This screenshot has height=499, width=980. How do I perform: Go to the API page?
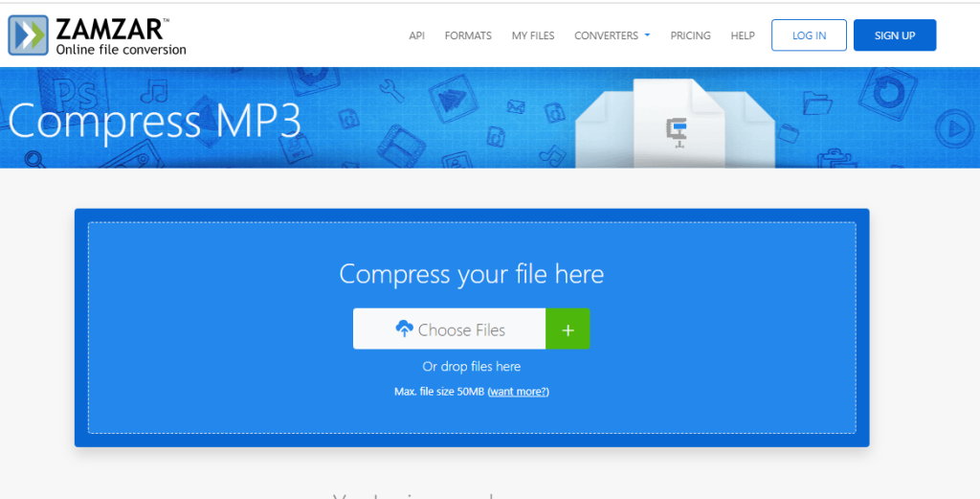point(416,35)
